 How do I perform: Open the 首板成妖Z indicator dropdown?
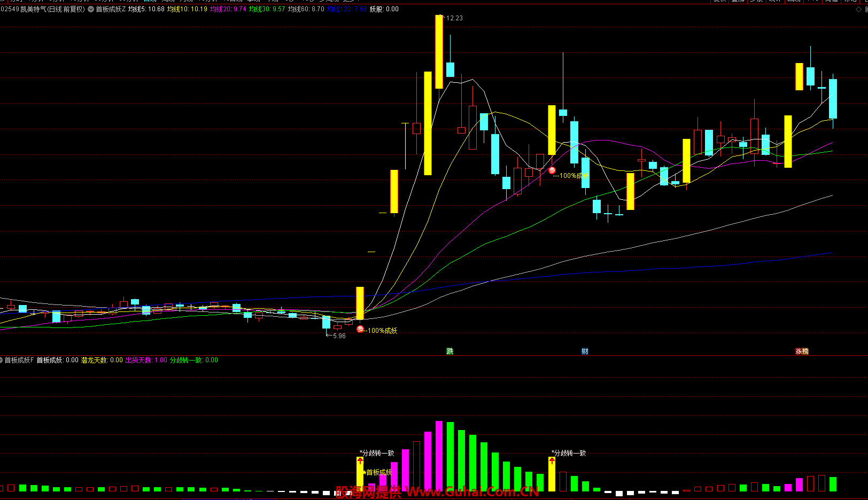point(91,9)
